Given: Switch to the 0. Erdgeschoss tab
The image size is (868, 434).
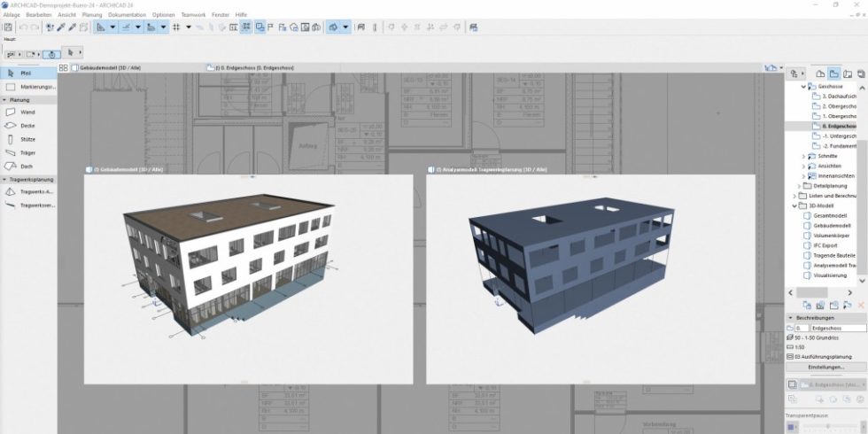Looking at the screenshot, I should coord(252,67).
